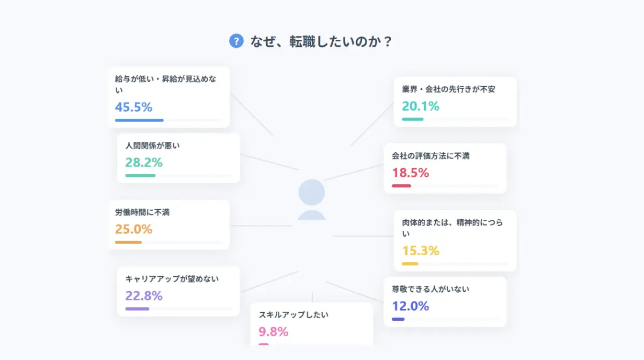Click the teal 20.1% progress bar
The image size is (644, 360).
coord(413,119)
